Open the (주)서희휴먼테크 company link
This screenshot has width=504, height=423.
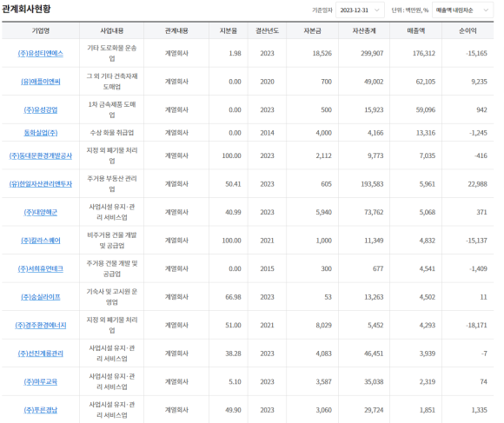[x=41, y=269]
